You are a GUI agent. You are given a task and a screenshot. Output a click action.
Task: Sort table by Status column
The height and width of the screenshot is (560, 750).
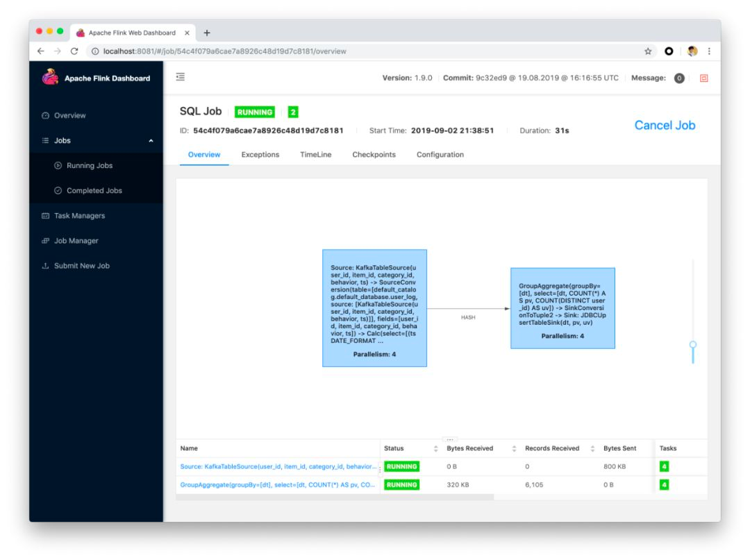coord(435,448)
